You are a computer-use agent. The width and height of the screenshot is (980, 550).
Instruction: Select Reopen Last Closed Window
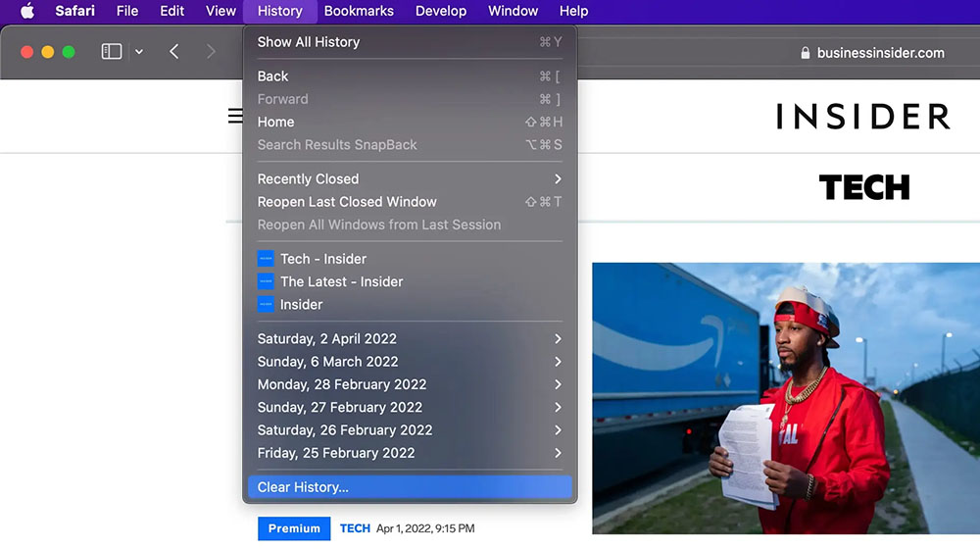tap(347, 202)
